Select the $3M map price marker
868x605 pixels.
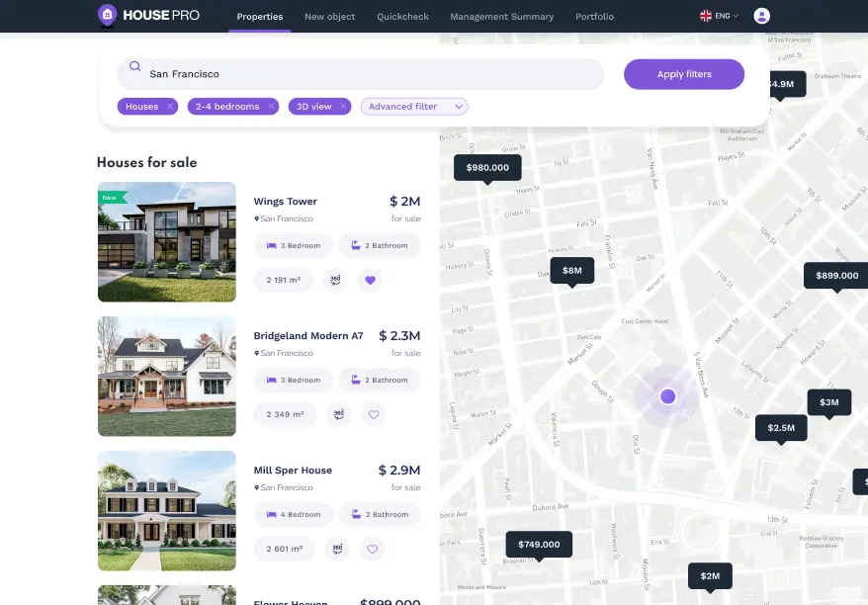[829, 402]
